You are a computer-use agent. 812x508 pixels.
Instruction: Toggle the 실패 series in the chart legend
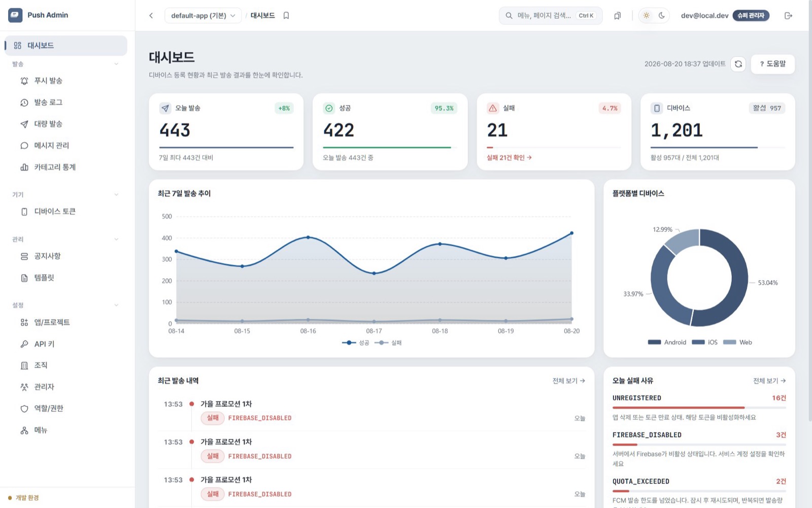click(388, 343)
